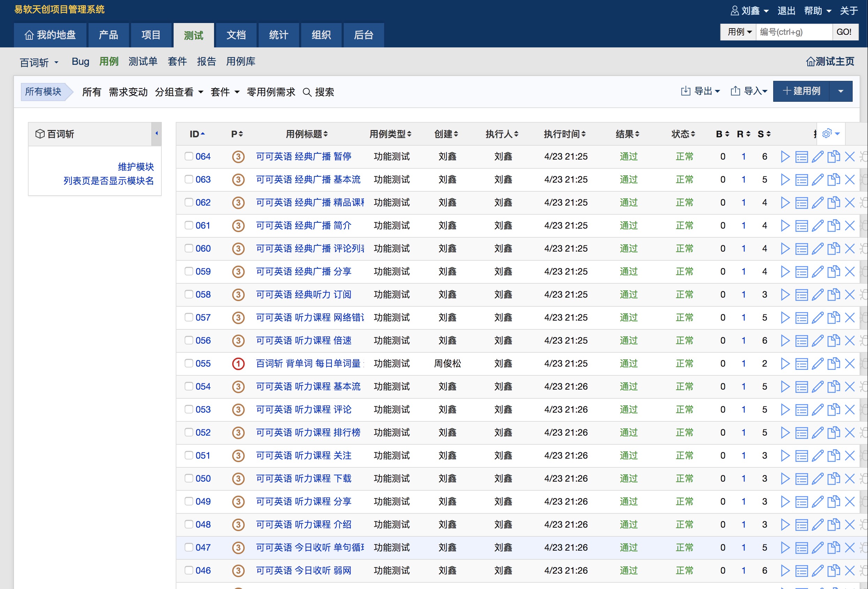This screenshot has height=589, width=868.
Task: Collapse the 百词斩 module sidebar arrow
Action: pyautogui.click(x=157, y=133)
